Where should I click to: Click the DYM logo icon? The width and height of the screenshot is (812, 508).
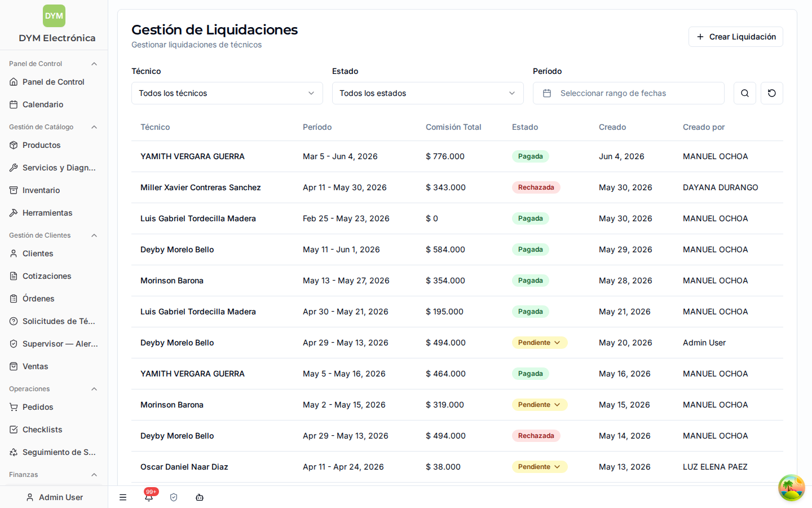point(54,16)
